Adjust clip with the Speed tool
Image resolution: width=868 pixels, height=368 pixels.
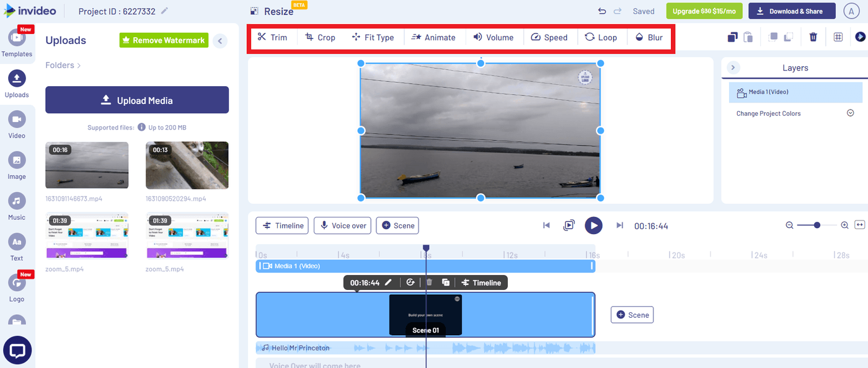550,37
